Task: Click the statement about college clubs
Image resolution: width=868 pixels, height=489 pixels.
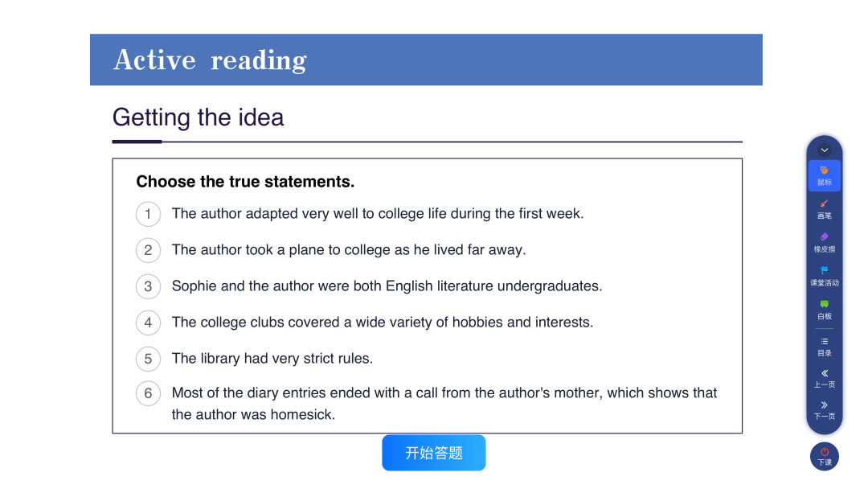Action: (383, 323)
